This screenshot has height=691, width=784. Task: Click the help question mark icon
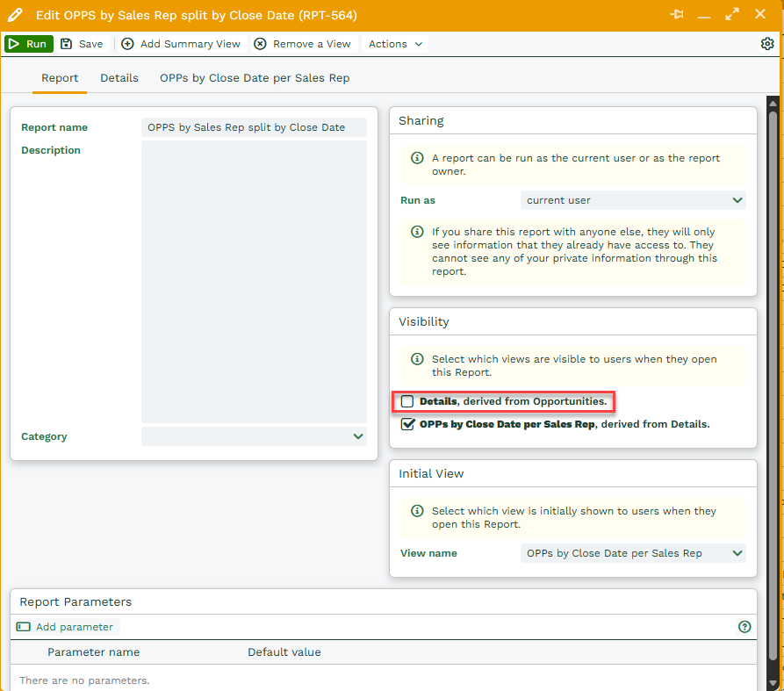click(x=744, y=627)
